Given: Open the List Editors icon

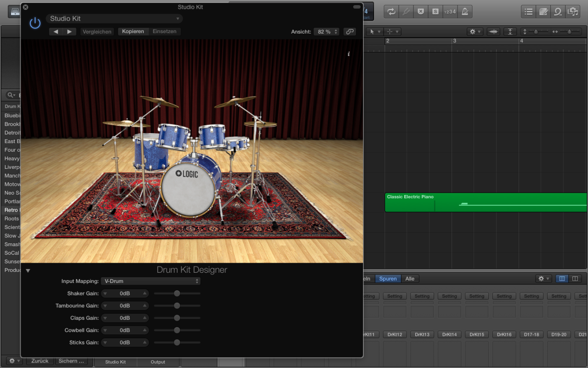Looking at the screenshot, I should [529, 12].
